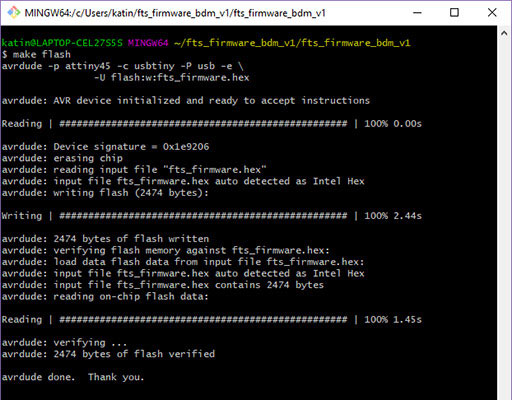The height and width of the screenshot is (400, 512).
Task: Click the purple MINGW64 label in prompt
Action: 148,43
